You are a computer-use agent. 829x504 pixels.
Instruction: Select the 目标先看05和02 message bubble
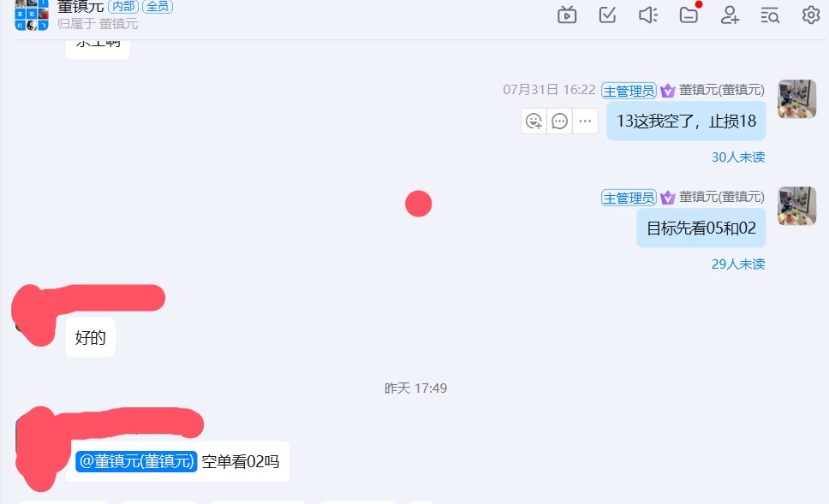[x=701, y=228]
